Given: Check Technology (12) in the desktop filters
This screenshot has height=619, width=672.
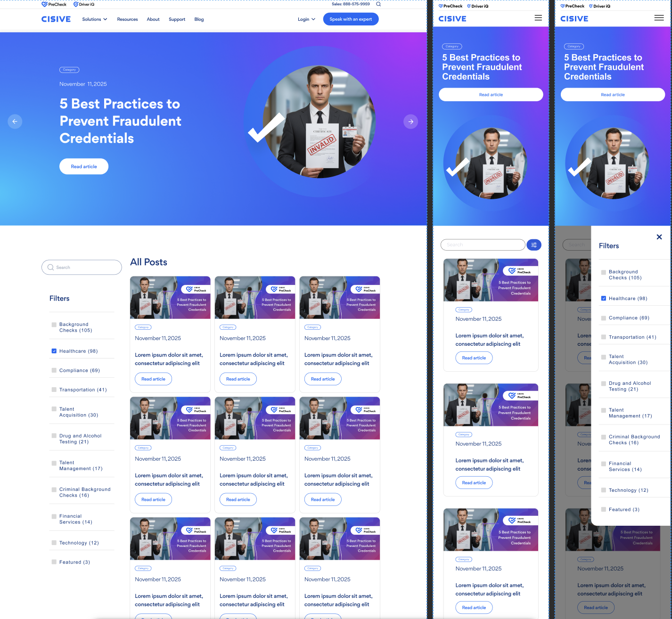Looking at the screenshot, I should [x=54, y=543].
